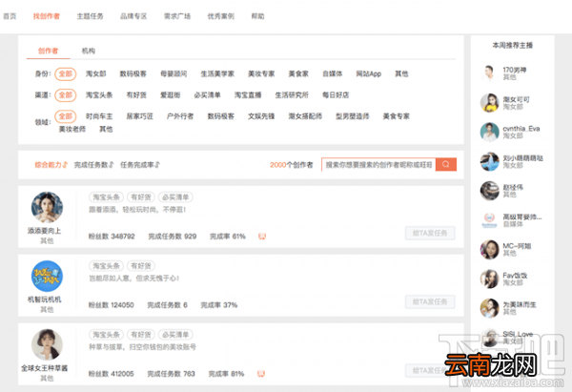This screenshot has height=392, width=572.
Task: Sort creators by 任务完成率
Action: [140, 165]
